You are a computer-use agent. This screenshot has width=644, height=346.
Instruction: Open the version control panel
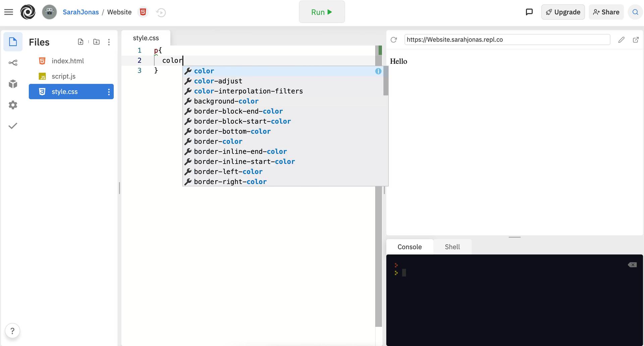pyautogui.click(x=13, y=62)
